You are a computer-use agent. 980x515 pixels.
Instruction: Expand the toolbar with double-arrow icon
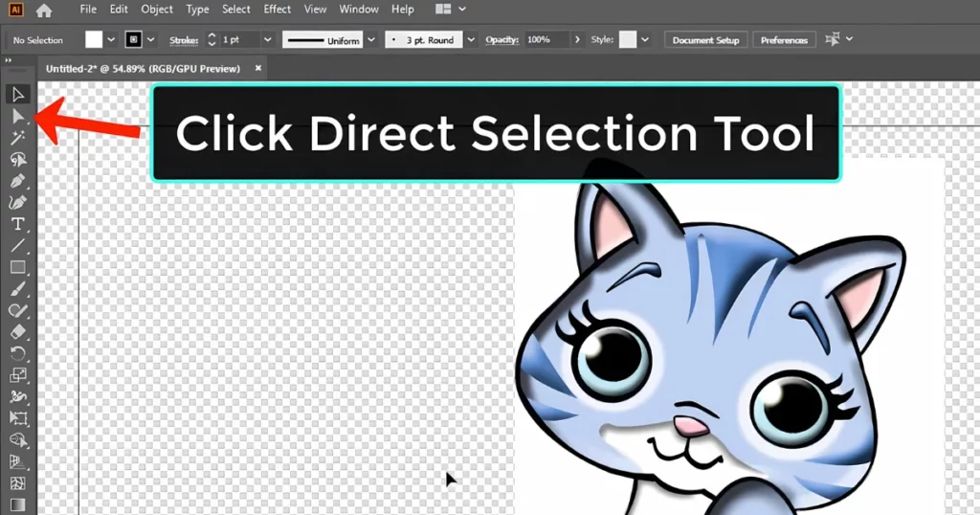point(8,60)
